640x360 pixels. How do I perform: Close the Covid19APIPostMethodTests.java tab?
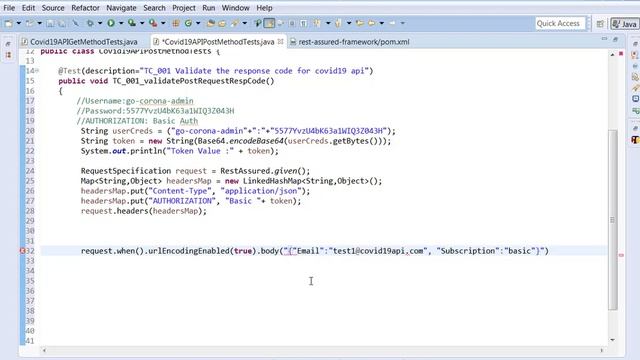(280, 41)
